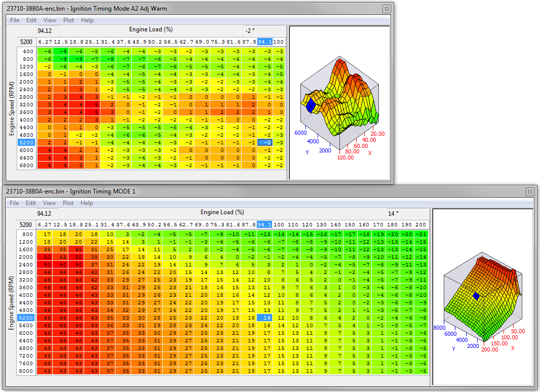Select highlighted -2 cell in A2 Adj Warm table
This screenshot has width=540, height=392.
[264, 142]
